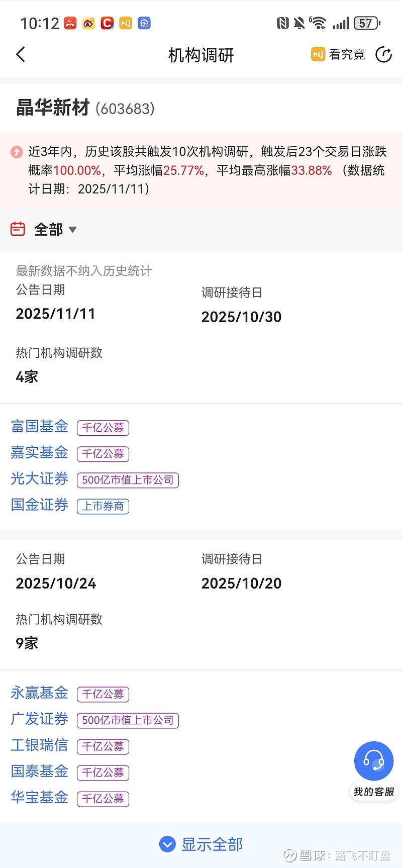View 永赢基金 institution details
The height and width of the screenshot is (868, 402).
point(40,693)
